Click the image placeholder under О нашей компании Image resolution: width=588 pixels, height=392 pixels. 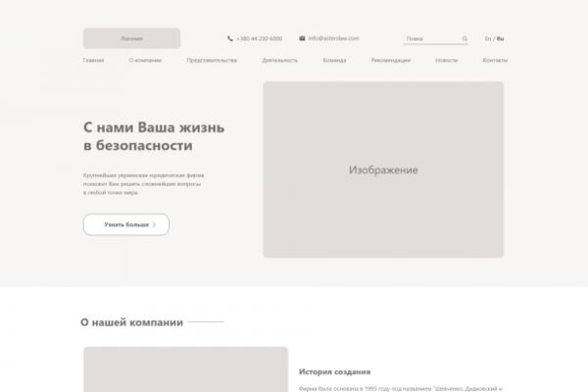coord(185,369)
